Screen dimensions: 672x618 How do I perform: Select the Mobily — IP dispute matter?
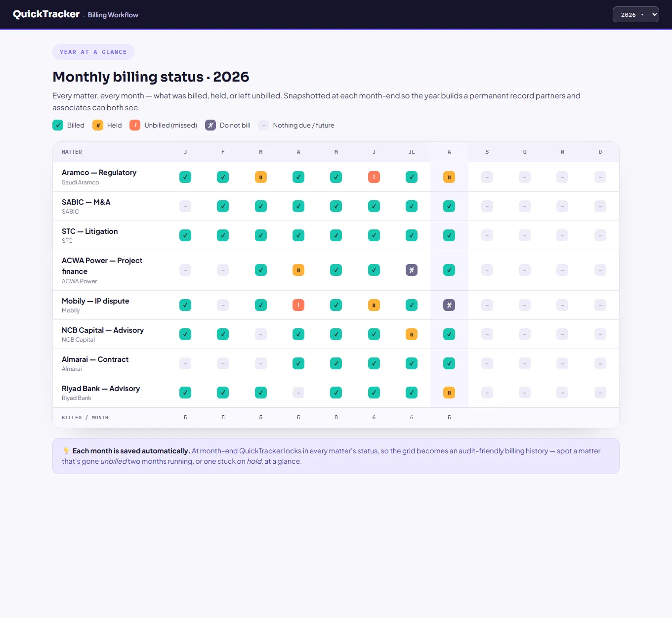[95, 301]
